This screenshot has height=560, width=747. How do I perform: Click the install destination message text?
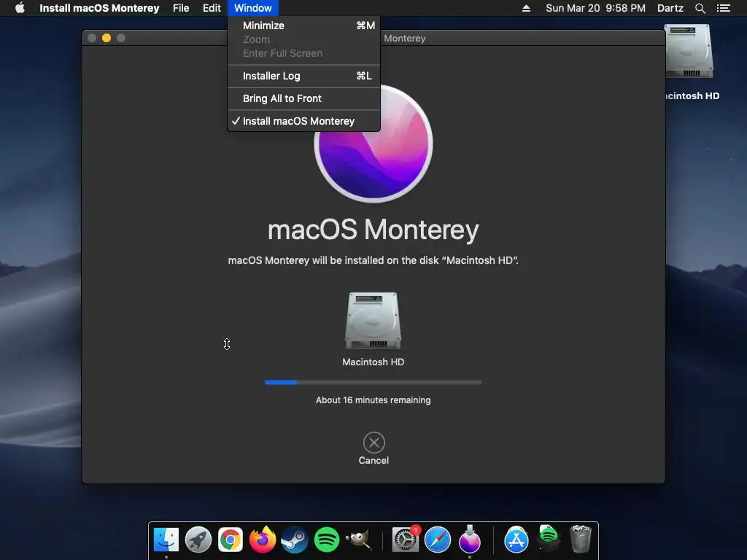coord(373,260)
